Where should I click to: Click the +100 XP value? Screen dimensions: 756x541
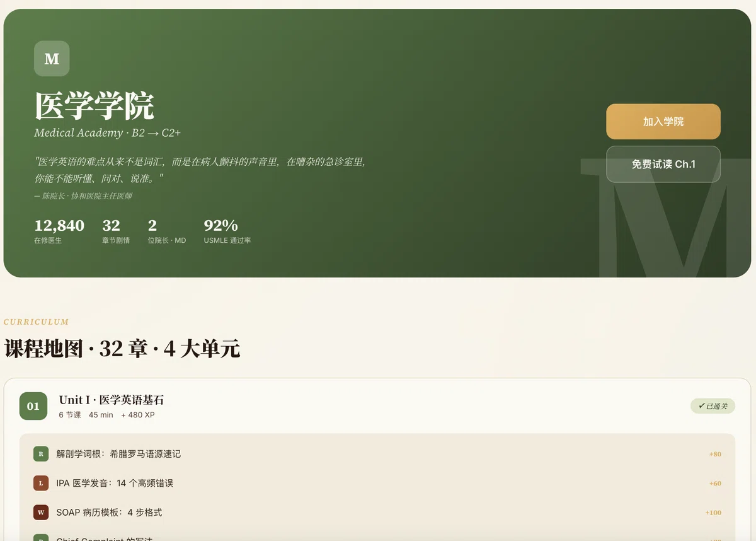713,513
